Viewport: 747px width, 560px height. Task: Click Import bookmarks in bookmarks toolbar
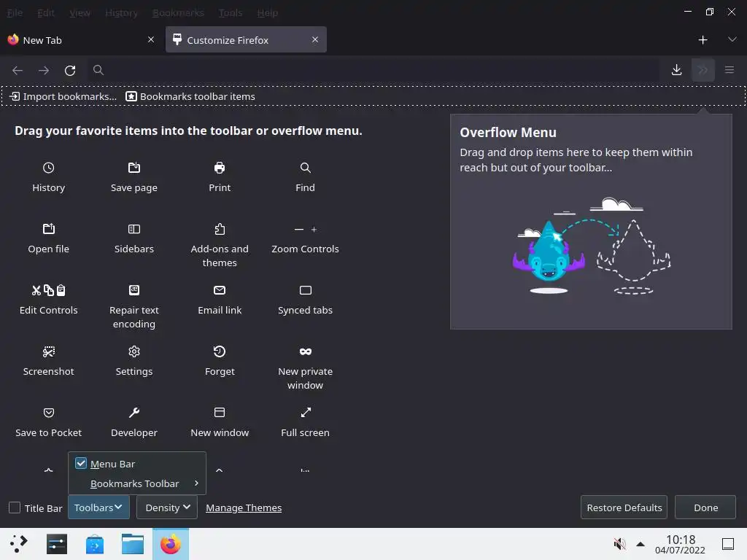63,96
